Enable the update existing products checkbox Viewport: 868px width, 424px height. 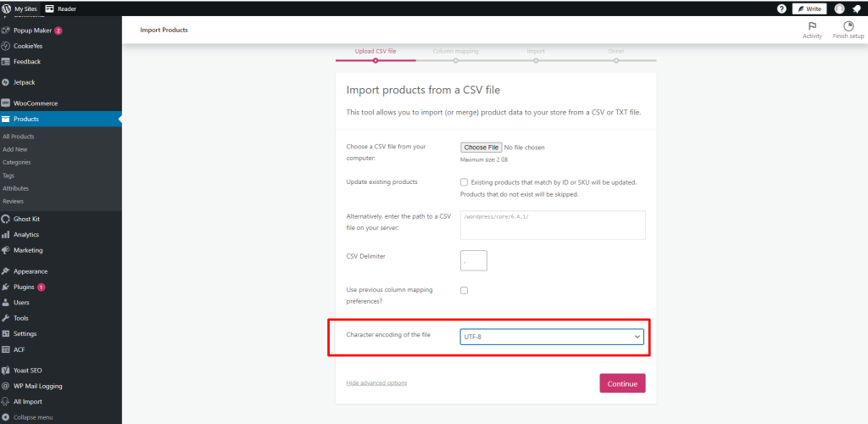pyautogui.click(x=464, y=181)
